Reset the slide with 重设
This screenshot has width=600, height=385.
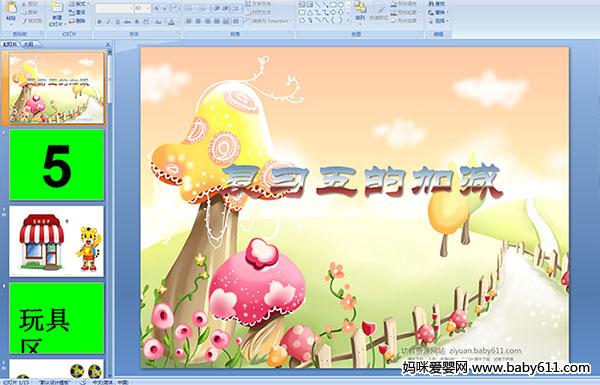78,12
